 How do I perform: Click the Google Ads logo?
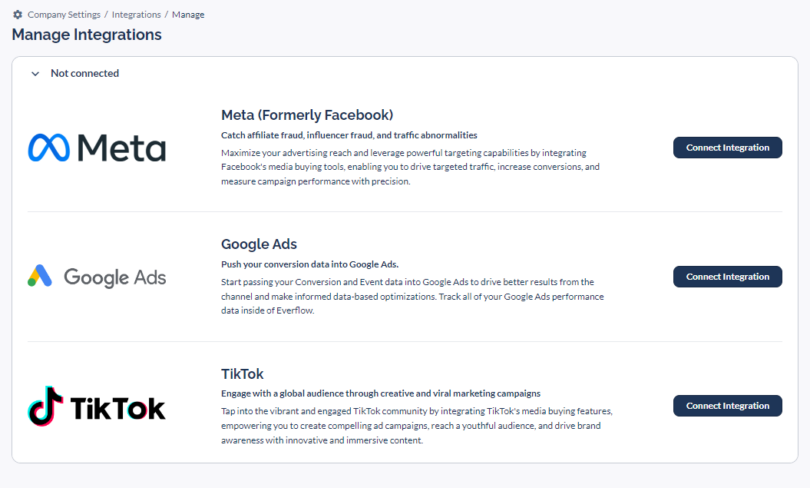(96, 277)
